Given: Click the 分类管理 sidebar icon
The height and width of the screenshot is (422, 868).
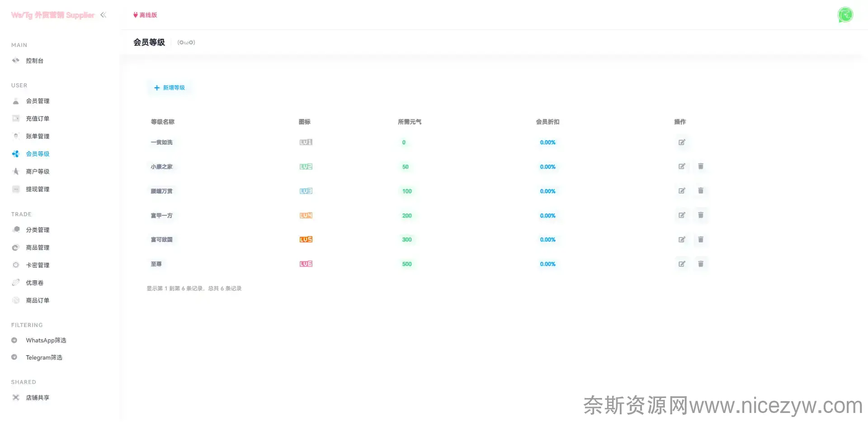Looking at the screenshot, I should tap(16, 229).
